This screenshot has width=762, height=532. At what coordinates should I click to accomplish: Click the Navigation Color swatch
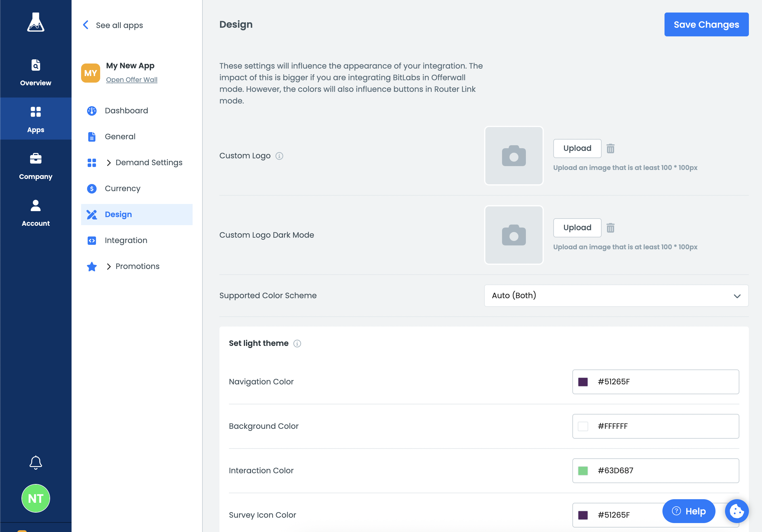point(583,382)
